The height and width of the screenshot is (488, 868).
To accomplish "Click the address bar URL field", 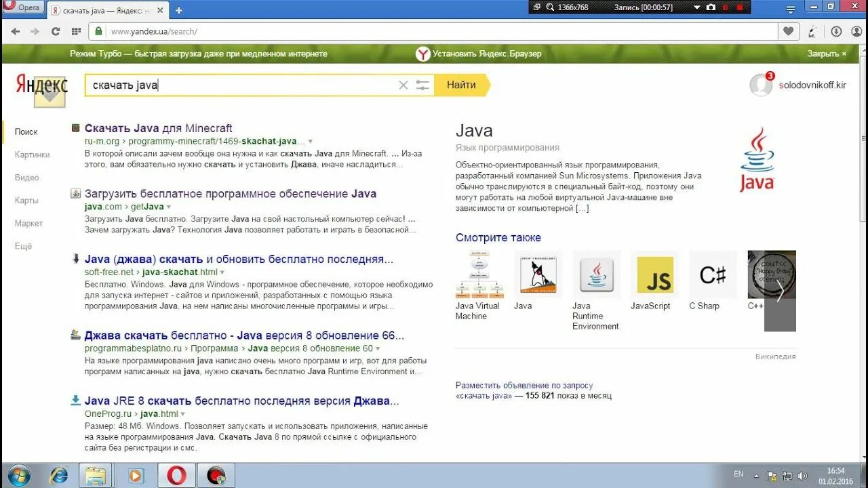I will (x=434, y=31).
